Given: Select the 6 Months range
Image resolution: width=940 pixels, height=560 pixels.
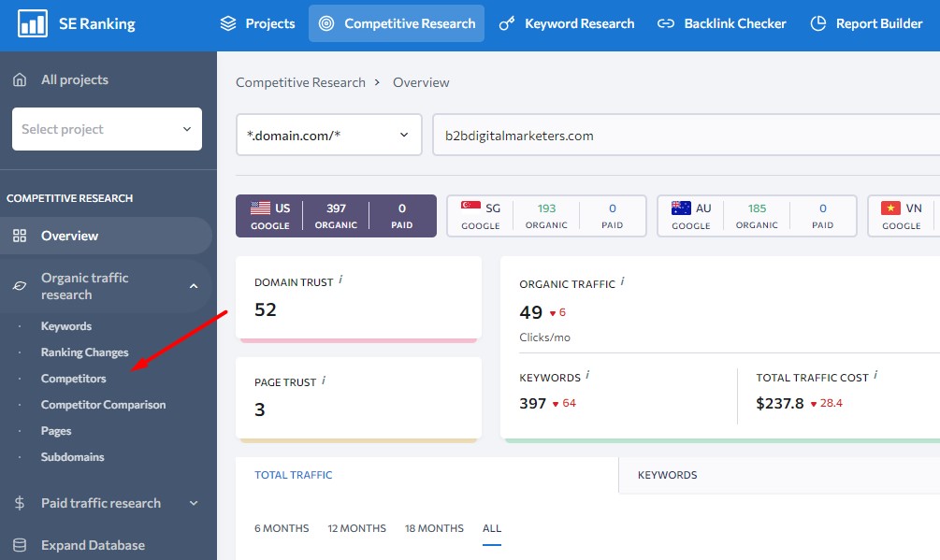Looking at the screenshot, I should click(282, 528).
